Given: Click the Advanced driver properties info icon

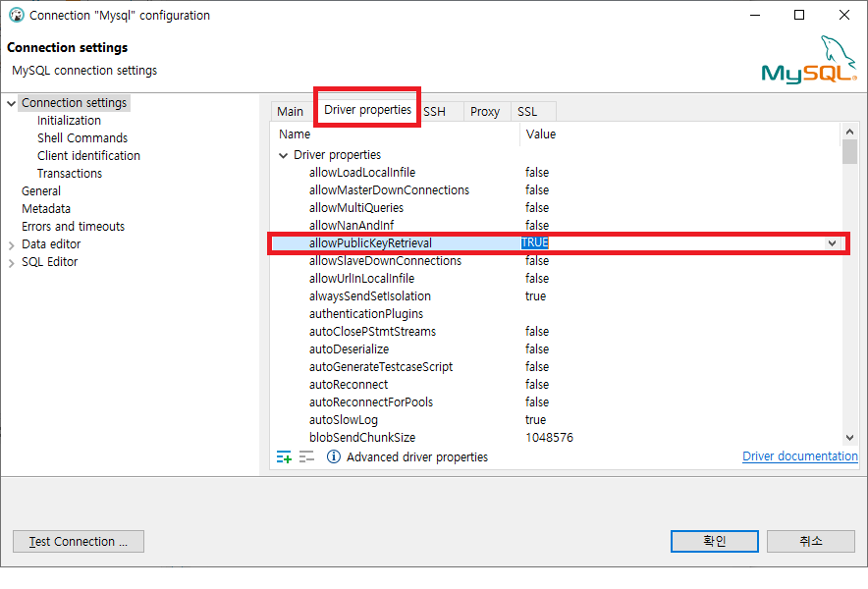Looking at the screenshot, I should tap(333, 456).
